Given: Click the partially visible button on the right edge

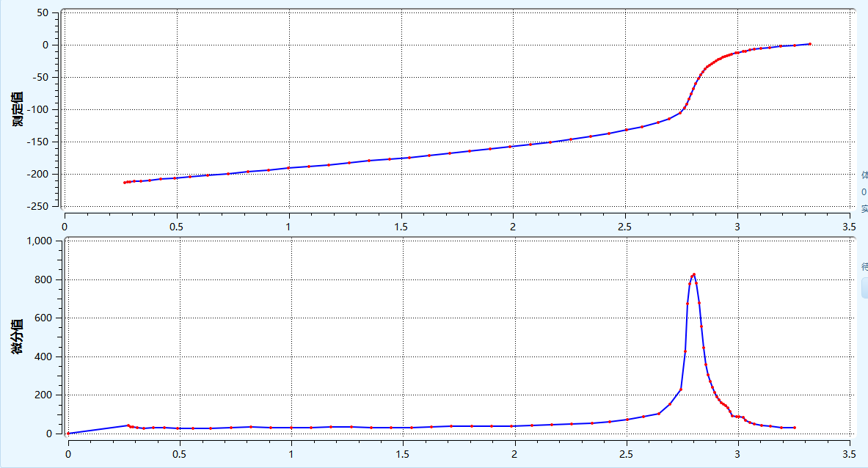Looking at the screenshot, I should tap(864, 288).
